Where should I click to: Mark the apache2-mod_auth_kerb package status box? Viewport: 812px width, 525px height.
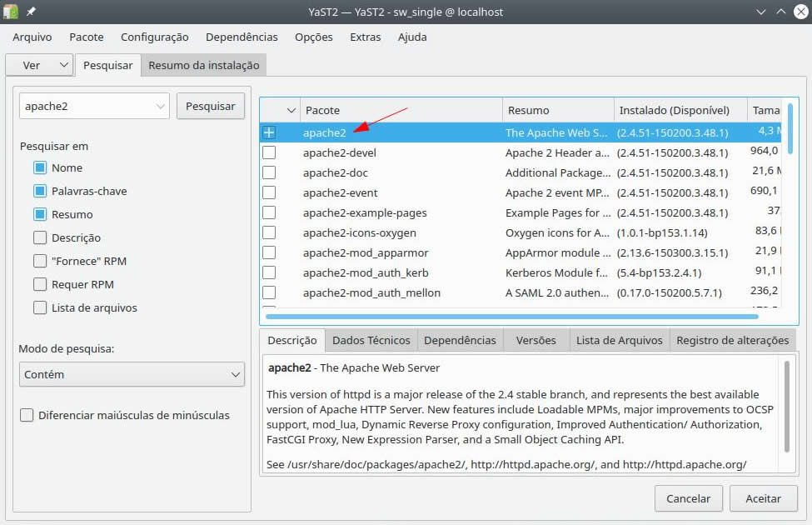[x=269, y=272]
